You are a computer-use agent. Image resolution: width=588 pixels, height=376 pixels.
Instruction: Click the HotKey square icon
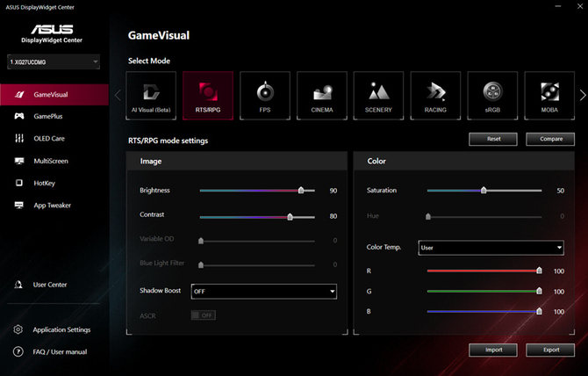click(19, 183)
